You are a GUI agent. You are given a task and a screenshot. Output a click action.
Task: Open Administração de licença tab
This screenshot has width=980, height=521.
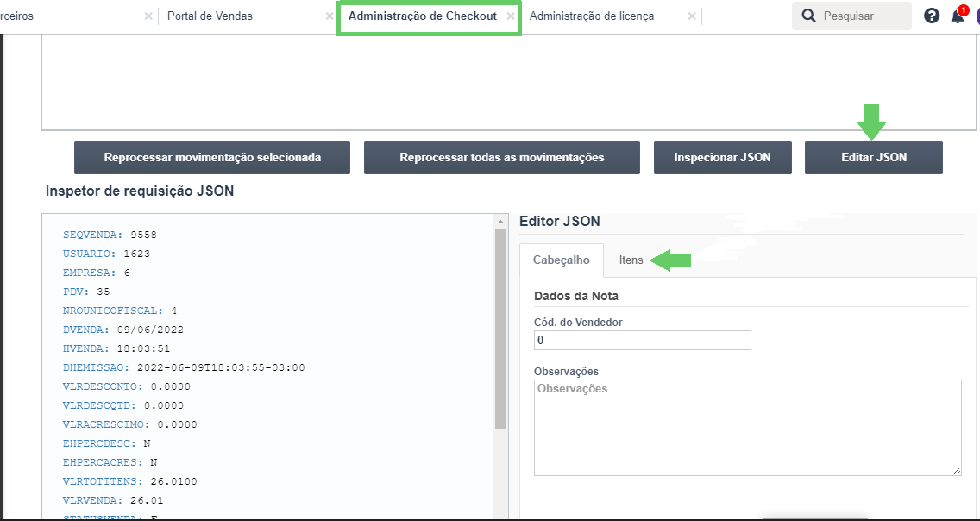coord(591,16)
